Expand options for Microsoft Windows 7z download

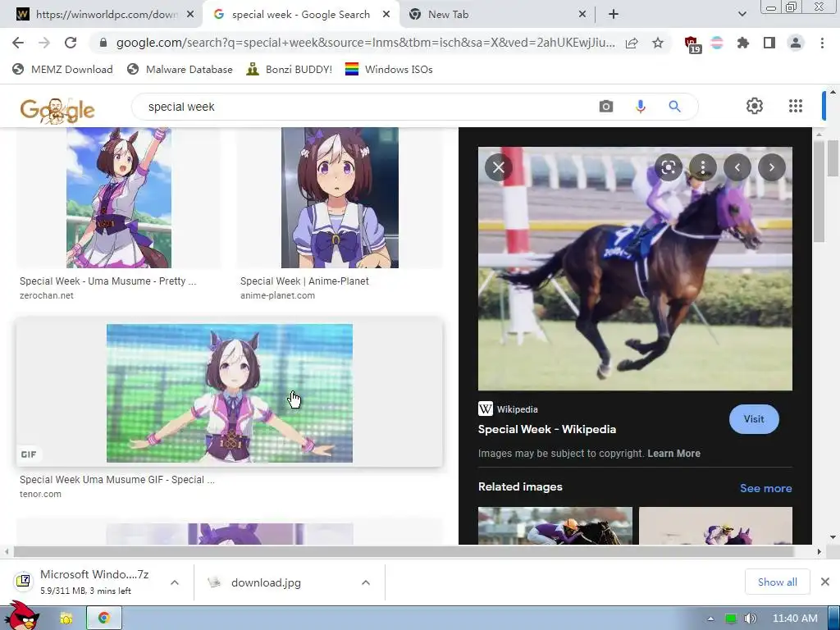[175, 582]
